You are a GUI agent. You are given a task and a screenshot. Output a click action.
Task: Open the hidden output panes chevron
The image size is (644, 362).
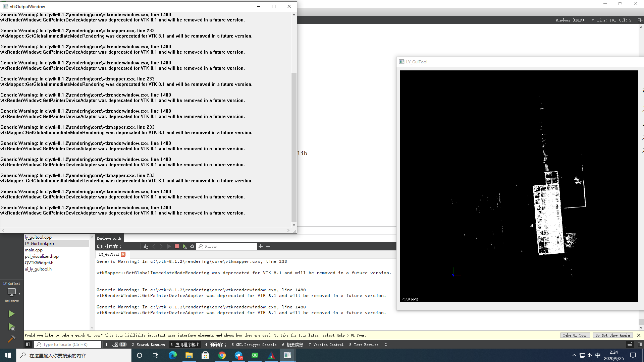pyautogui.click(x=386, y=344)
